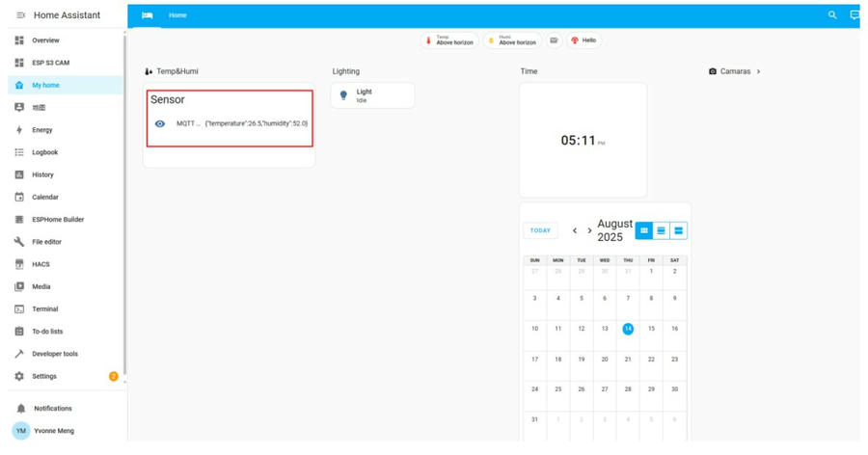Viewport: 868px width, 455px height.
Task: Open the Settings gear icon
Action: click(19, 376)
